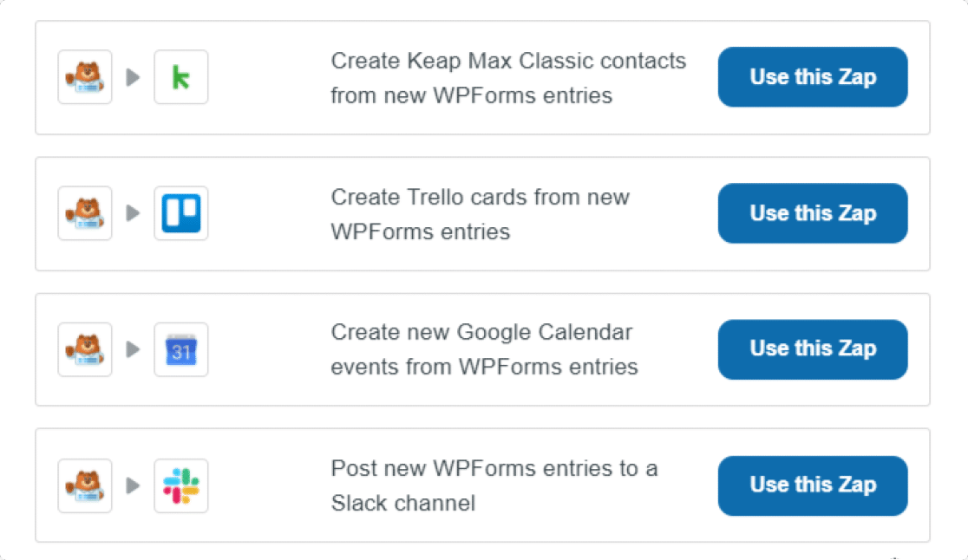This screenshot has width=968, height=560.
Task: Select the WPForms icon in the Keap row
Action: click(x=85, y=78)
